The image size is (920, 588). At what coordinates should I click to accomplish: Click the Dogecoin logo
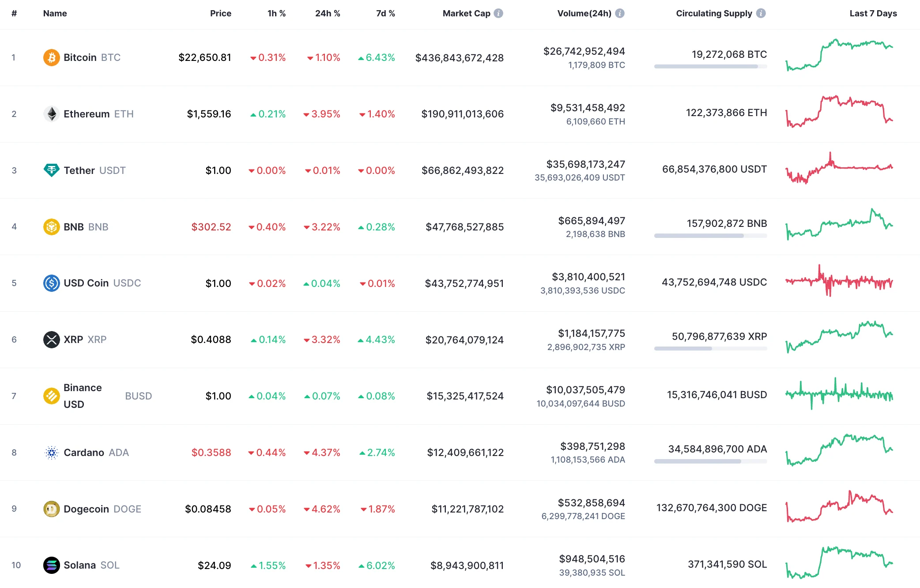(51, 509)
